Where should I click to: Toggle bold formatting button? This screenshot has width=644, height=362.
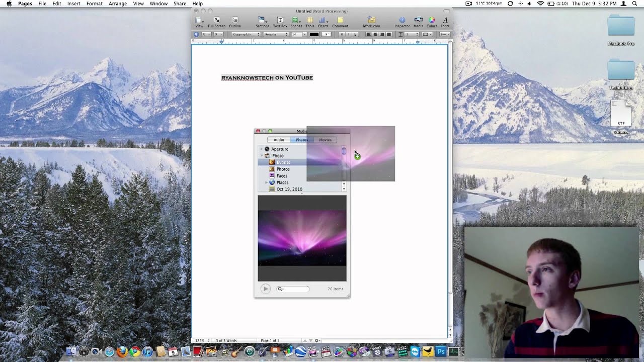(342, 34)
